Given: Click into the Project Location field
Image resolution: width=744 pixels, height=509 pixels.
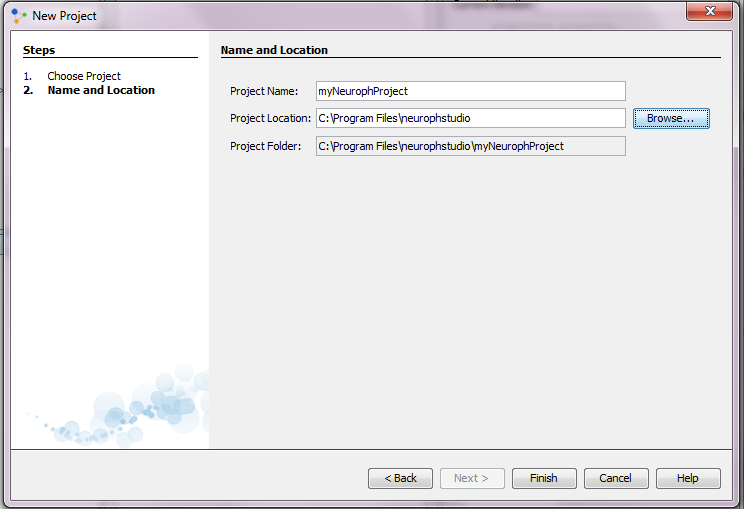Looking at the screenshot, I should 470,118.
